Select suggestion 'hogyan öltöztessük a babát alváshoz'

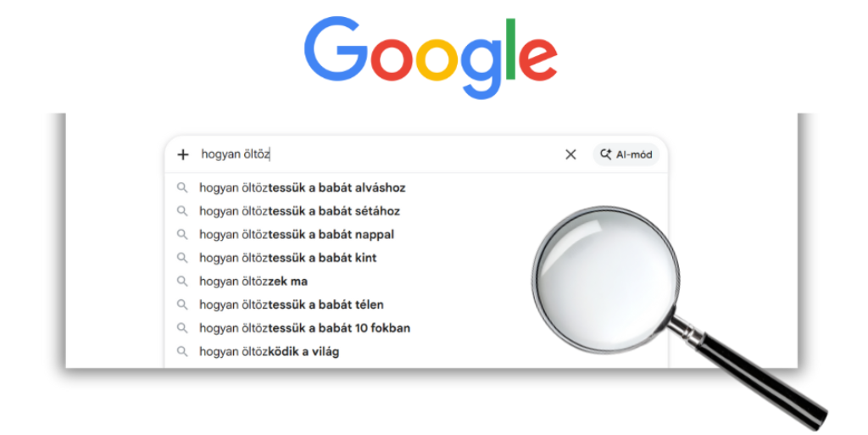[302, 187]
